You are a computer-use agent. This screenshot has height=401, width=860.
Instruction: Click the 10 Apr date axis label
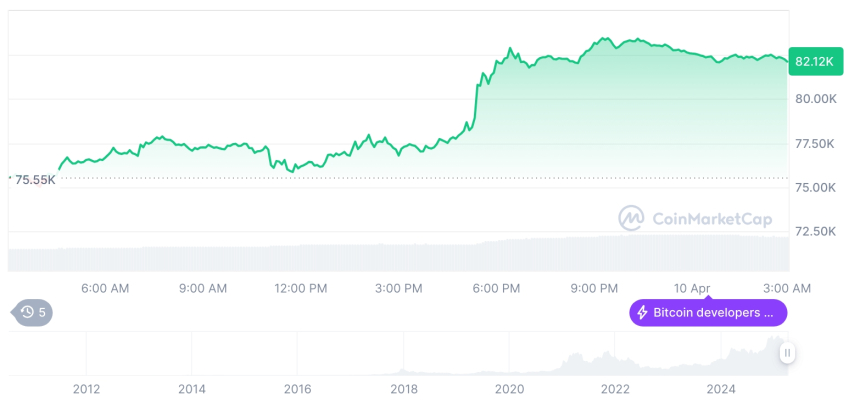692,288
